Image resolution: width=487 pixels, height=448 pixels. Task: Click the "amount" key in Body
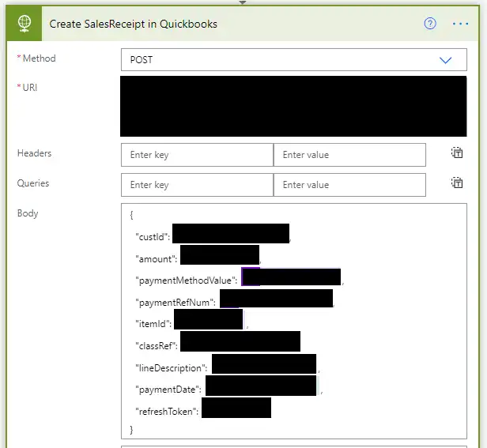[157, 259]
